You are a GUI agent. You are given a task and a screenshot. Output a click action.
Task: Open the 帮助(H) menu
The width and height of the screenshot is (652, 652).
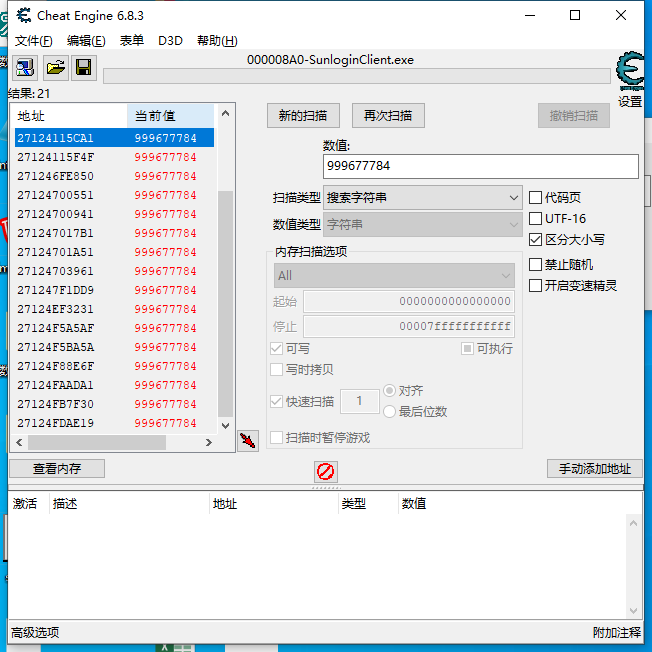[x=217, y=41]
